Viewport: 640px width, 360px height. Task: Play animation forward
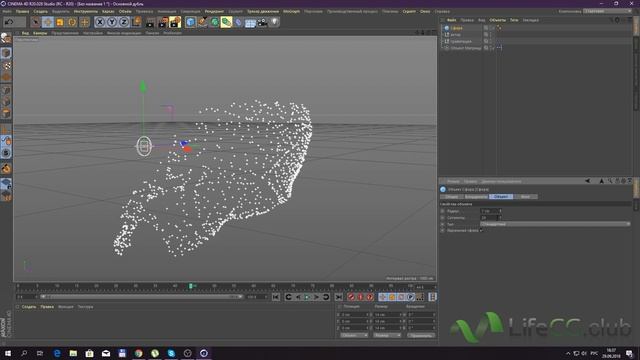pyautogui.click(x=307, y=297)
